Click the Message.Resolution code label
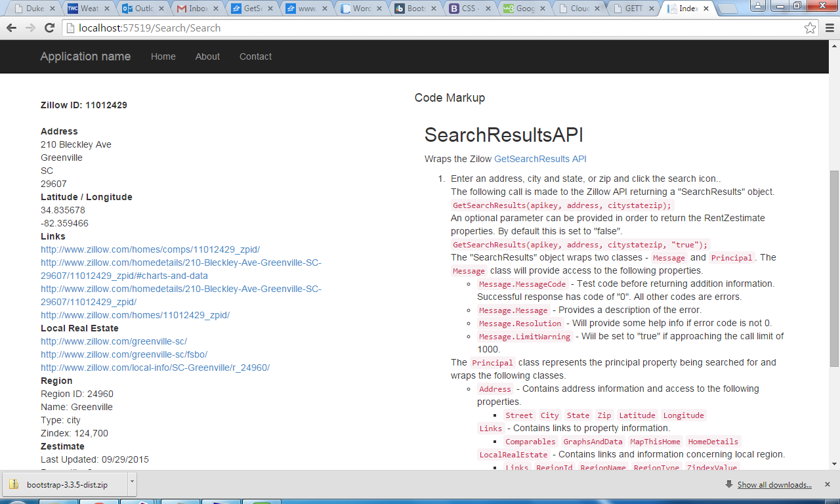The height and width of the screenshot is (504, 840). pos(520,324)
